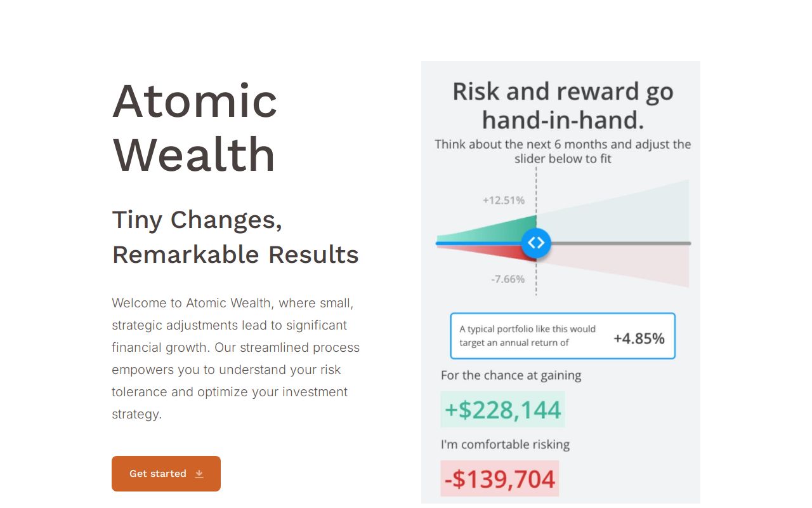Screen dimensions: 812x508
Task: Click the gray slider track bar
Action: (x=622, y=243)
